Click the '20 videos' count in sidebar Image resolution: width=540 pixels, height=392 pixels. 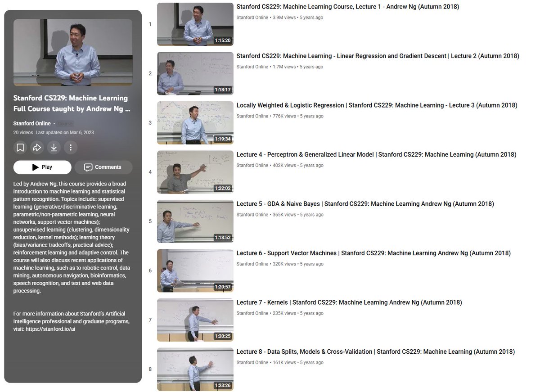[23, 132]
